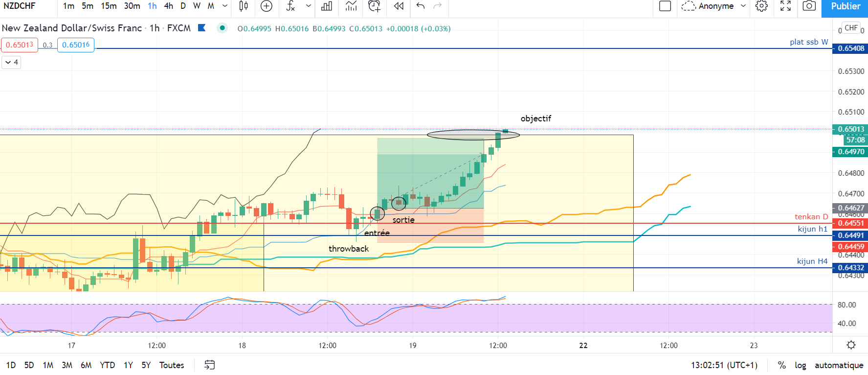Select the active 1h timeframe
Screen dimensions: 868x375
(x=153, y=6)
